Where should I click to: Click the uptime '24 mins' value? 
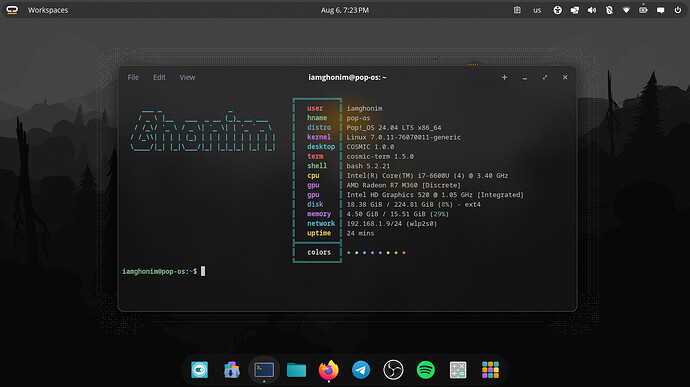pyautogui.click(x=360, y=233)
